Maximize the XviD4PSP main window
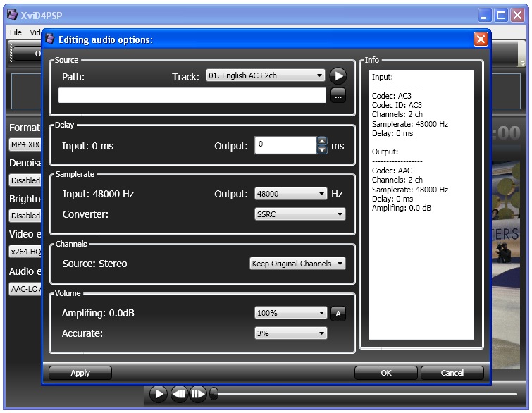The height and width of the screenshot is (413, 532). [x=501, y=16]
